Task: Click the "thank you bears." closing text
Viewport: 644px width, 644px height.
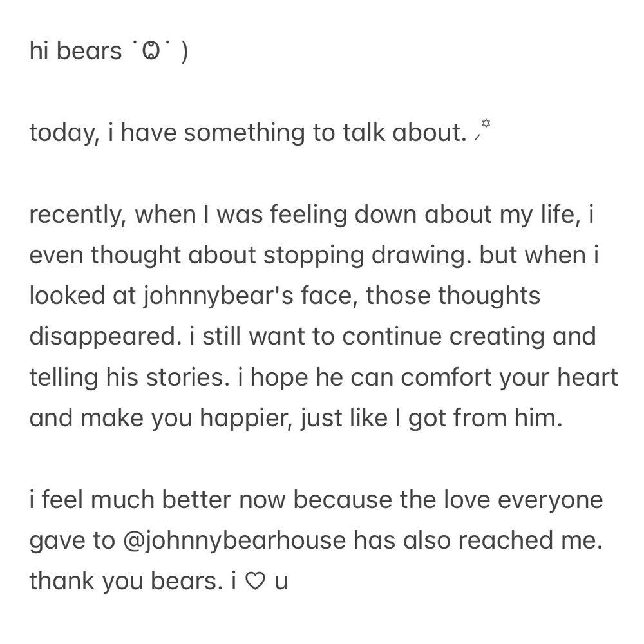Action: tap(126, 582)
